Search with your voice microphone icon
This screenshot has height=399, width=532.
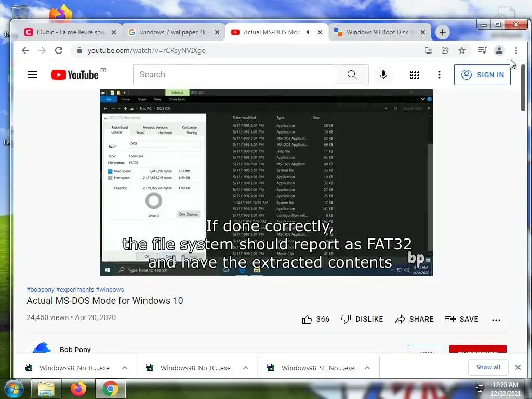pos(383,75)
